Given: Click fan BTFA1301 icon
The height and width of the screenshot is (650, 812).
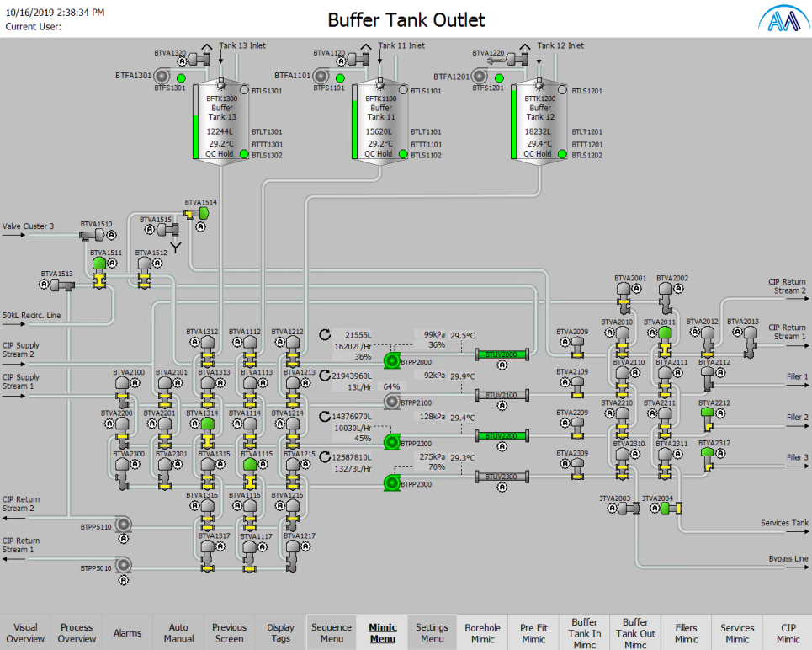Looking at the screenshot, I should (x=162, y=76).
